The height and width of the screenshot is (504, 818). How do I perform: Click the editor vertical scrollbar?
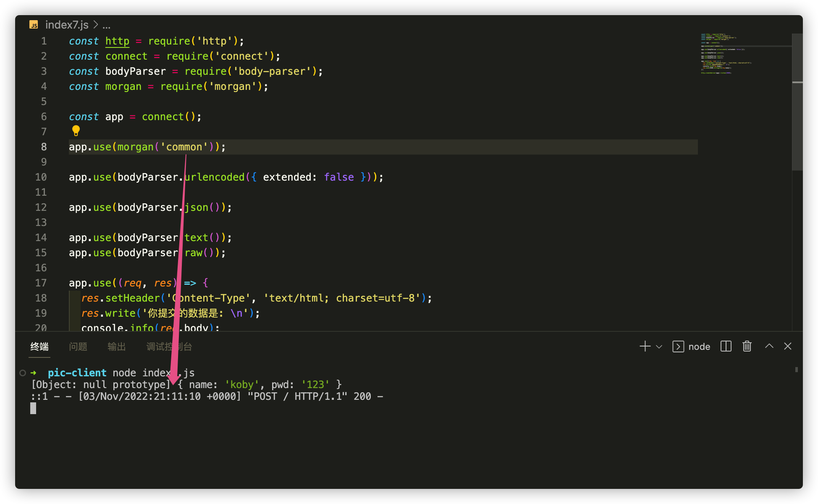point(797,102)
